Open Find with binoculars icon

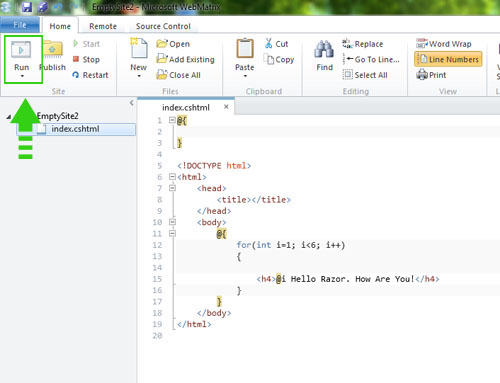click(324, 55)
